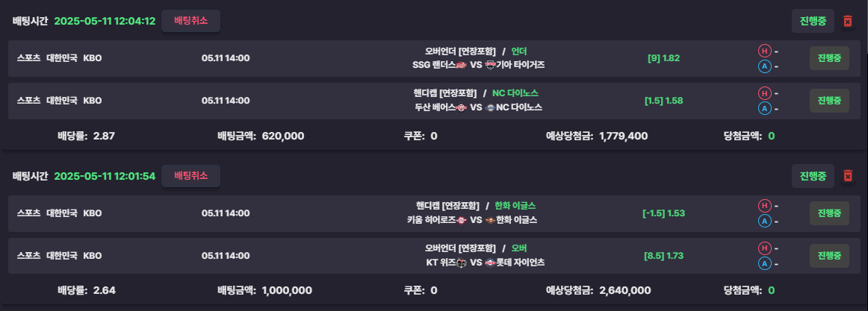Click 진행중 status for the 12:04:12 slip header
Screen dimensions: 868x311
point(813,22)
